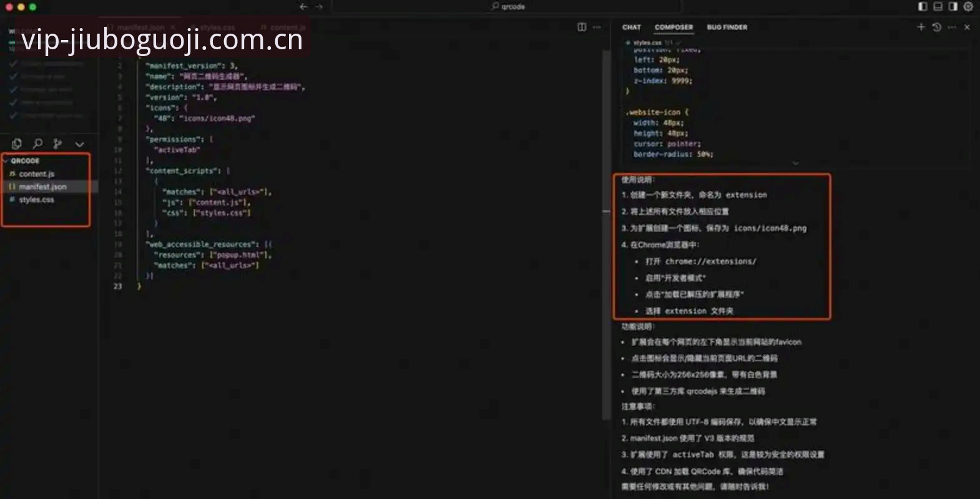This screenshot has height=499, width=980.
Task: Open styles.css in the explorer
Action: tap(36, 200)
